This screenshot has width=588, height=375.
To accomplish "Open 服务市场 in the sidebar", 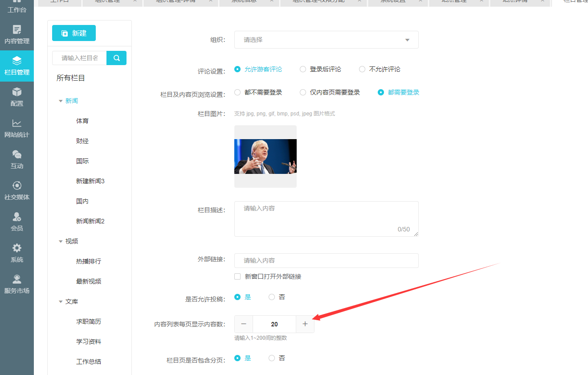I will [17, 284].
